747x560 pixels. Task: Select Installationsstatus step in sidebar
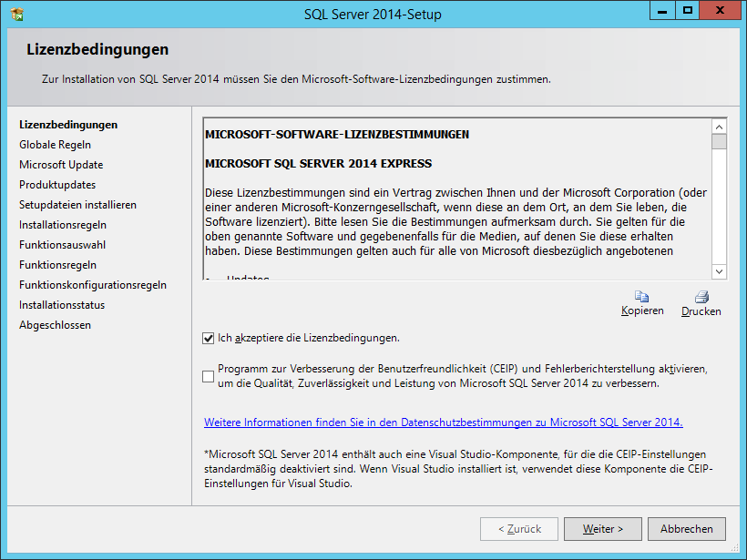[x=62, y=305]
